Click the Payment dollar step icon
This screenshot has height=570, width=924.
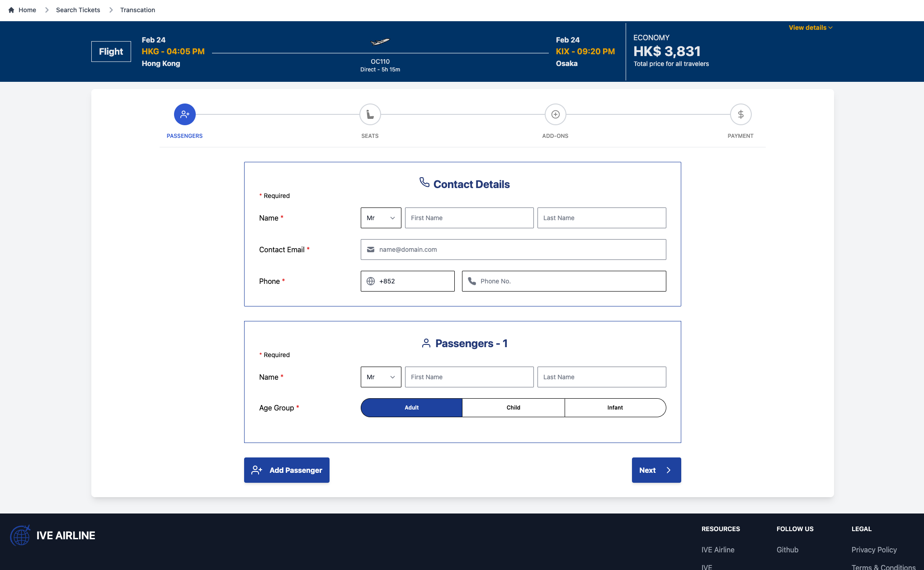point(740,114)
